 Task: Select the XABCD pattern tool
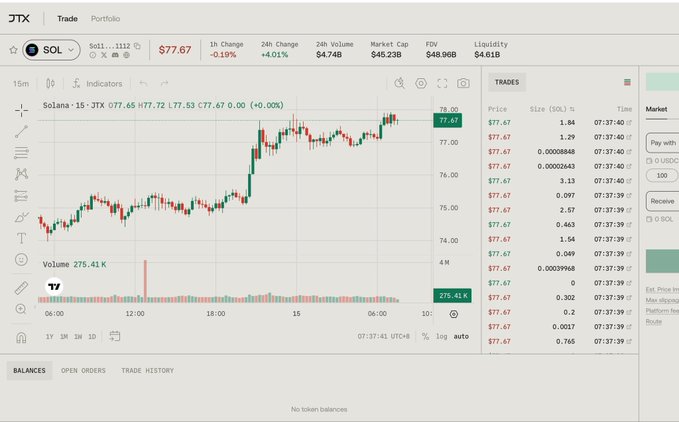coord(21,174)
